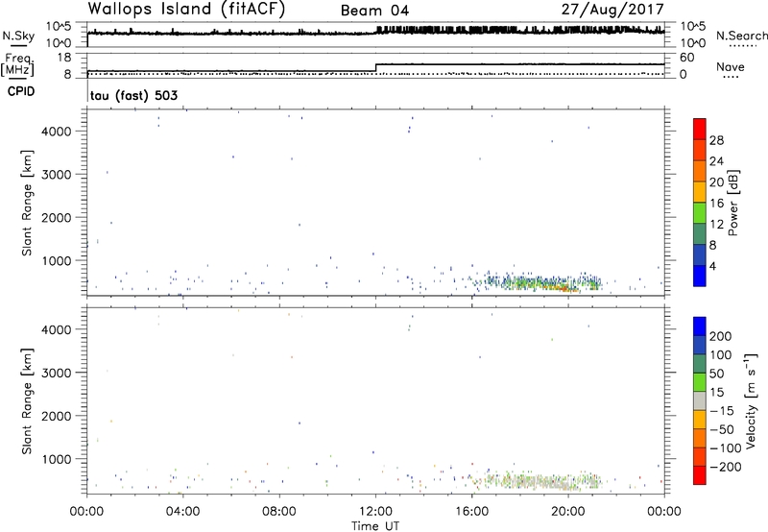This screenshot has height=532, width=768.
Task: Click the 'N.Search' legend label
Action: coord(741,36)
